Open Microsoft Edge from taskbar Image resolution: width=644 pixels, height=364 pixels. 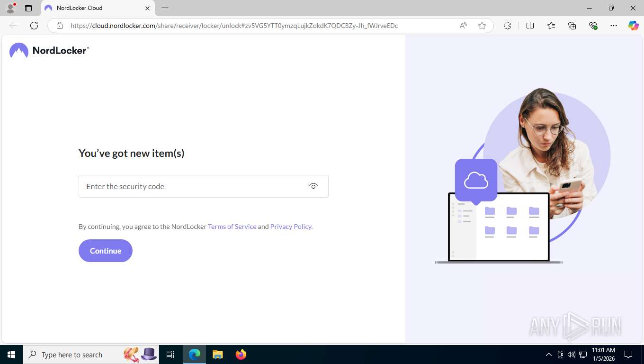coord(195,355)
